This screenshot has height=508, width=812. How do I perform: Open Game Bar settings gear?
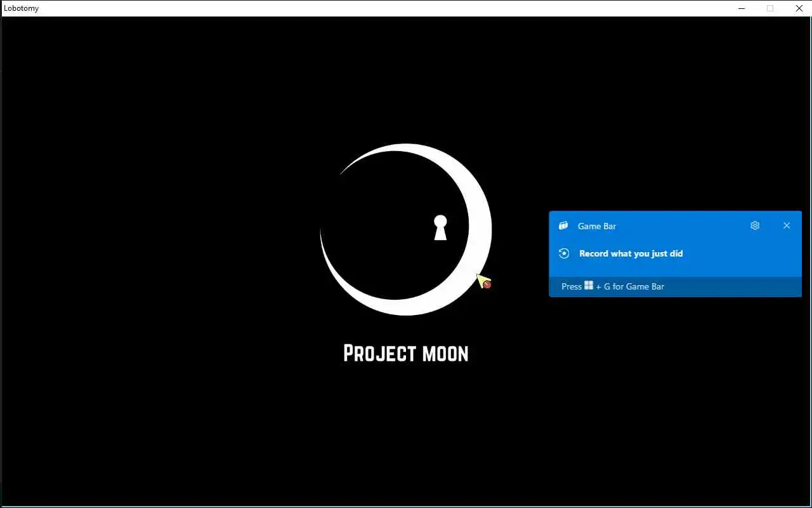coord(755,225)
